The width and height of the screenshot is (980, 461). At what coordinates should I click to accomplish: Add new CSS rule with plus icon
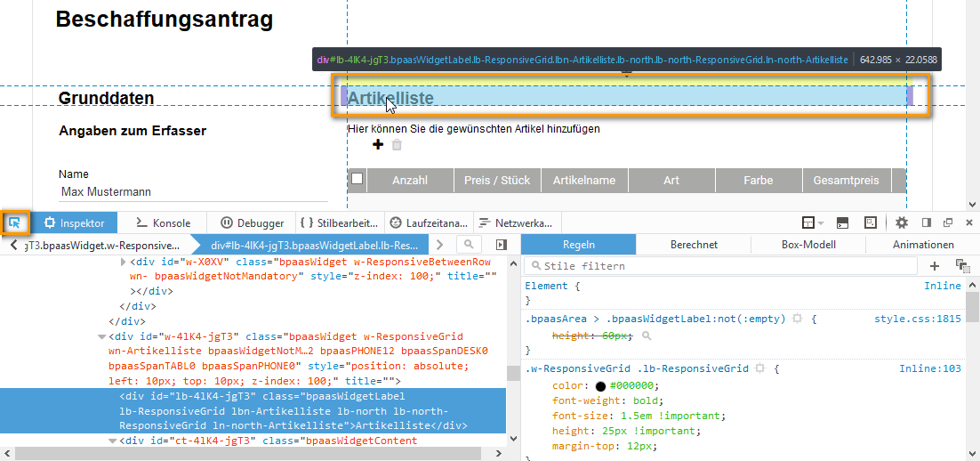935,265
